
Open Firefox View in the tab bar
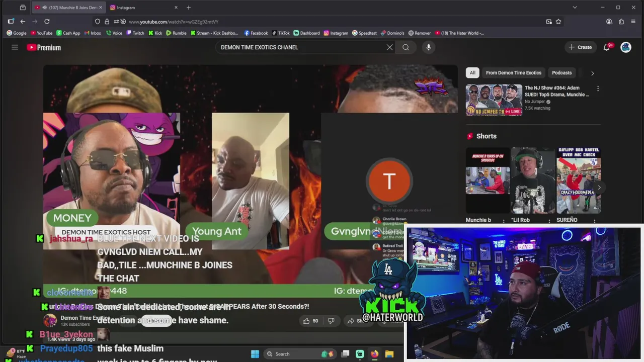tap(23, 8)
